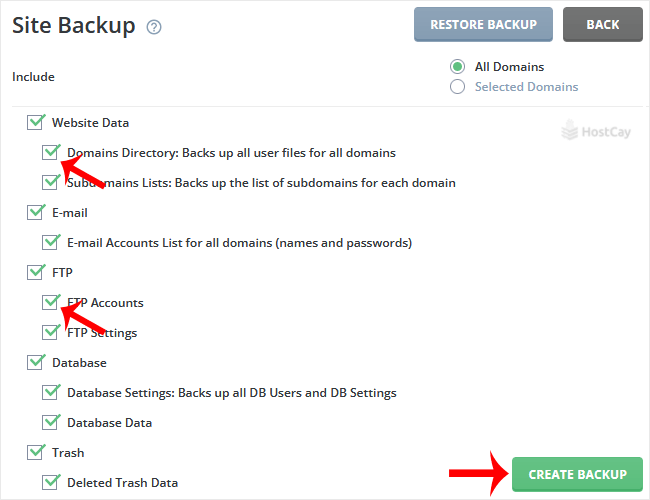Image resolution: width=650 pixels, height=500 pixels.
Task: Uncheck the FTP category checkbox
Action: point(35,272)
